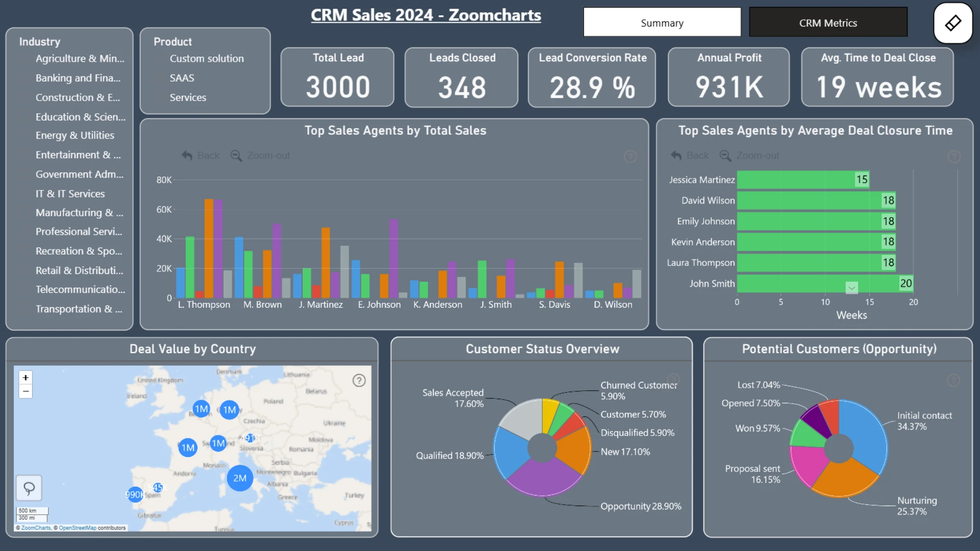Image resolution: width=980 pixels, height=551 pixels.
Task: Click the 990K bubble on the map
Action: [135, 494]
